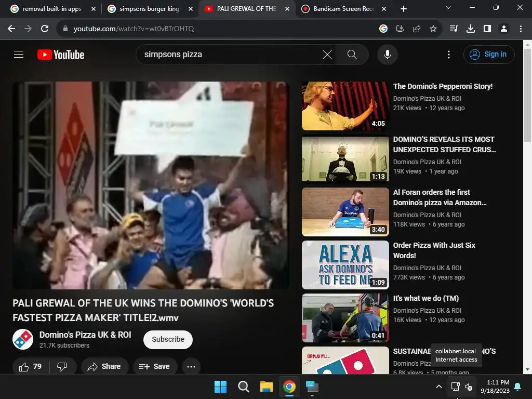The image size is (532, 399).
Task: Click the main video player
Action: click(151, 185)
